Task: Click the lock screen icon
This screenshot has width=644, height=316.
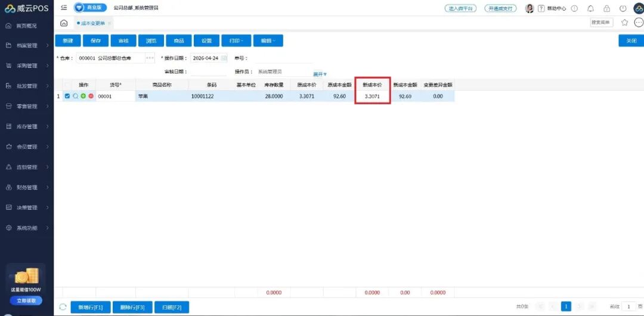Action: pos(606,8)
